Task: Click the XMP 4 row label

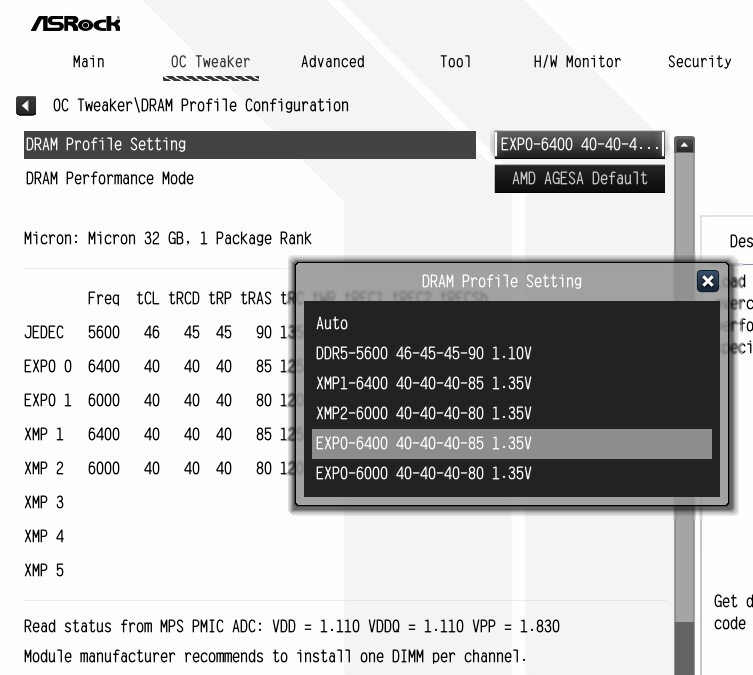Action: point(44,536)
